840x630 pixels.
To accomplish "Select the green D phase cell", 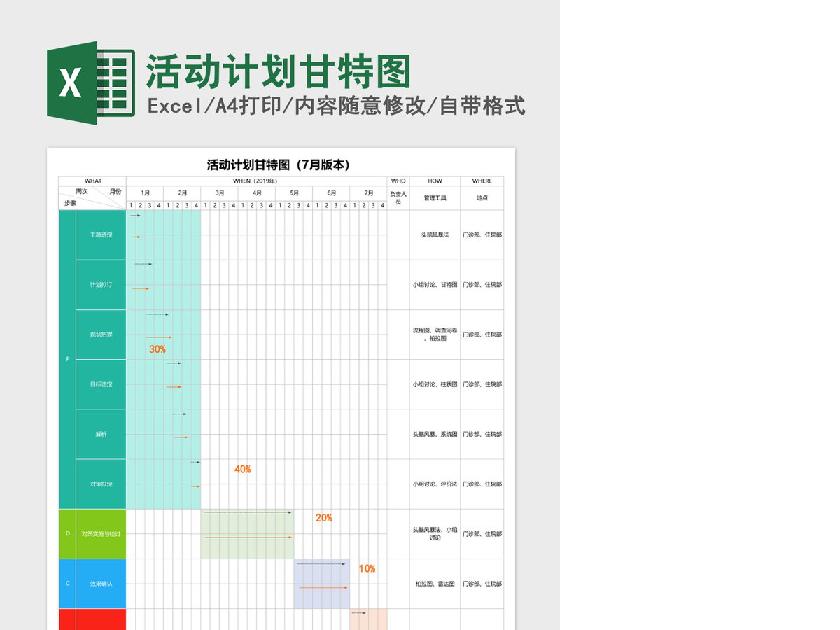I will pyautogui.click(x=68, y=534).
